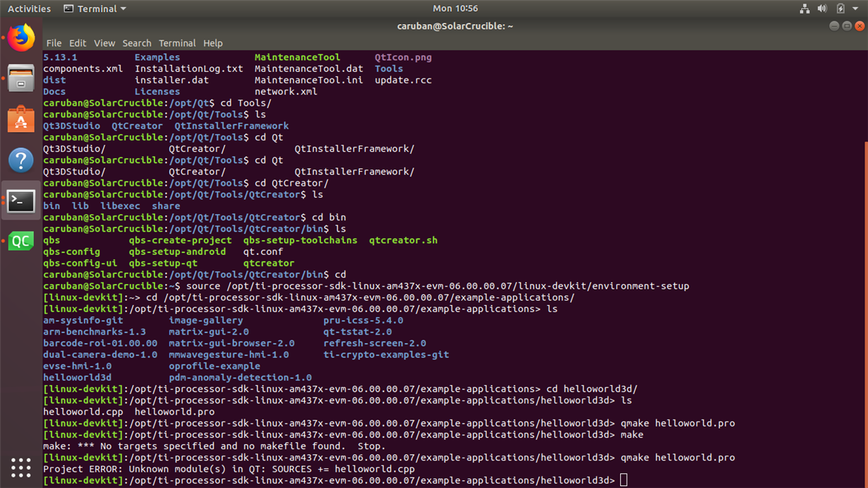
Task: Maximize the terminal window
Action: pos(847,26)
